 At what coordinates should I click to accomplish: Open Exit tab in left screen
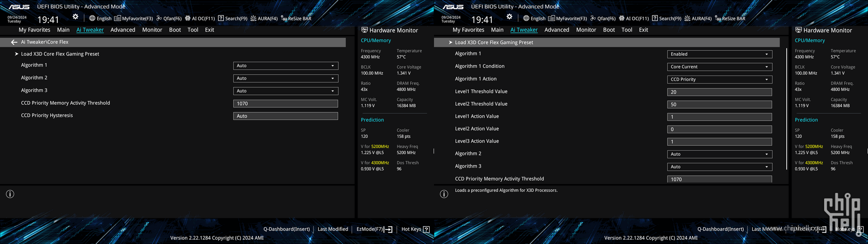209,30
